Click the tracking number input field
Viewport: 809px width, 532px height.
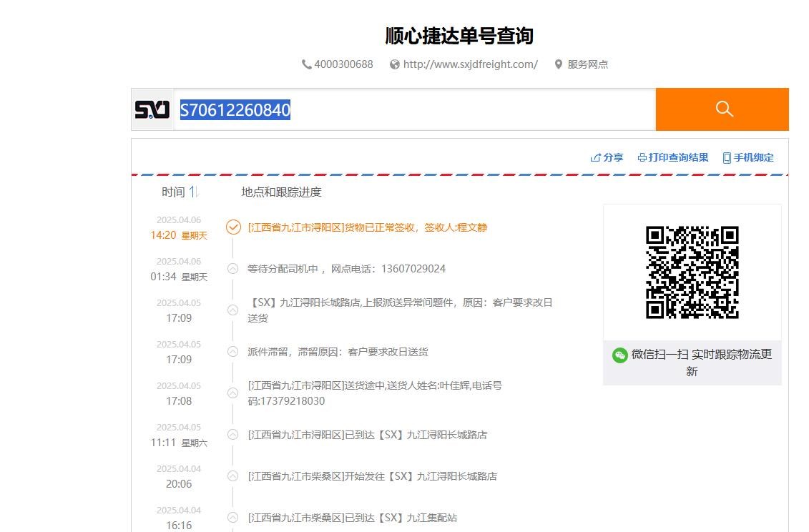coord(414,109)
